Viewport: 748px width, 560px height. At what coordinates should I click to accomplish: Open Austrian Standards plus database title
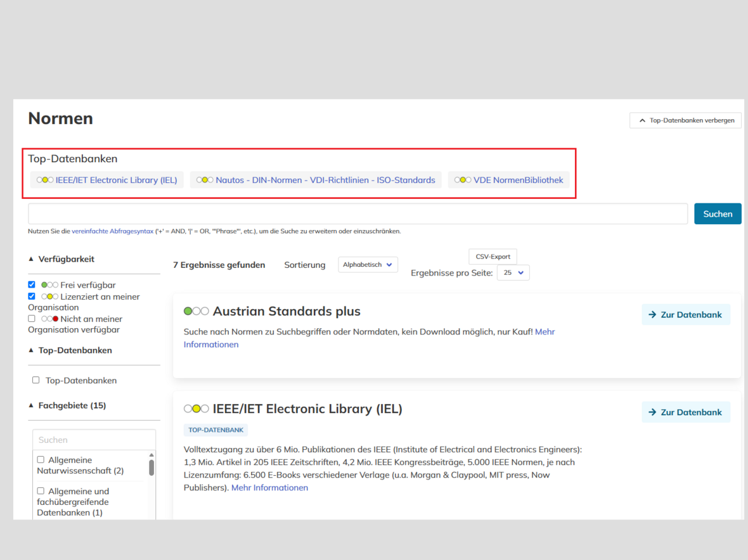[287, 311]
